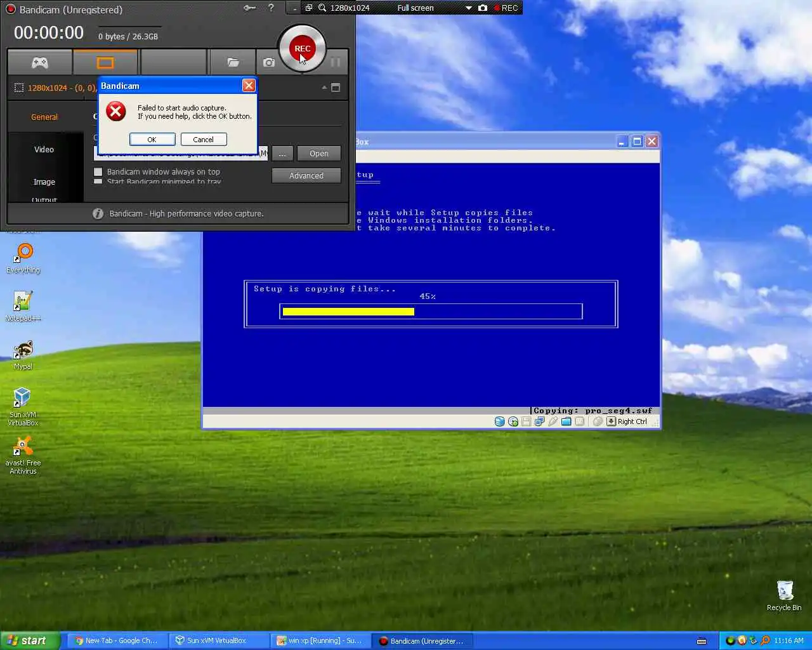Click the 1280x1024 rectangle target text
The width and height of the screenshot is (812, 650).
pyautogui.click(x=62, y=88)
